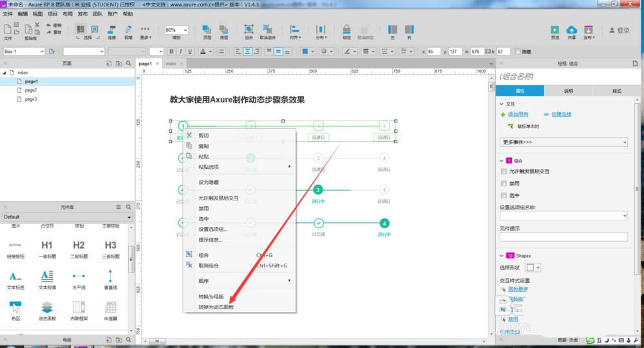Select the 动态面板 widget in library
Viewport: 644px width, 348px height.
pos(47,311)
